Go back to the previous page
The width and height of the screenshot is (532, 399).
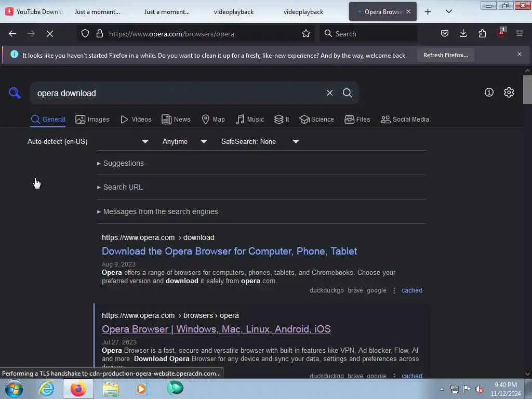pyautogui.click(x=12, y=34)
